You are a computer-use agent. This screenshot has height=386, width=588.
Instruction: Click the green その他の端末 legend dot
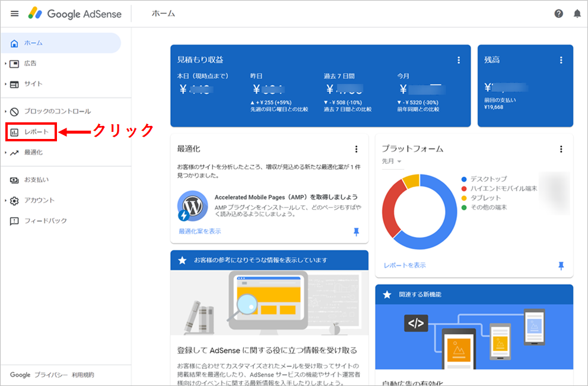(x=464, y=207)
